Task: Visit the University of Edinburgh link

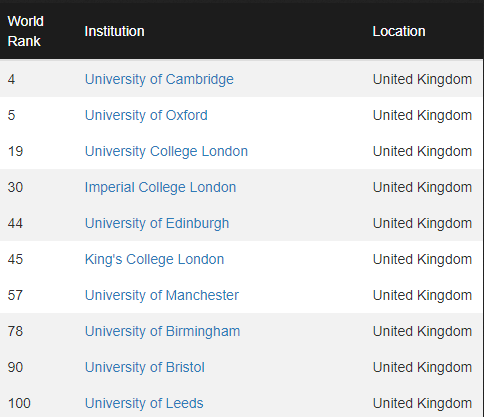Action: pos(157,223)
